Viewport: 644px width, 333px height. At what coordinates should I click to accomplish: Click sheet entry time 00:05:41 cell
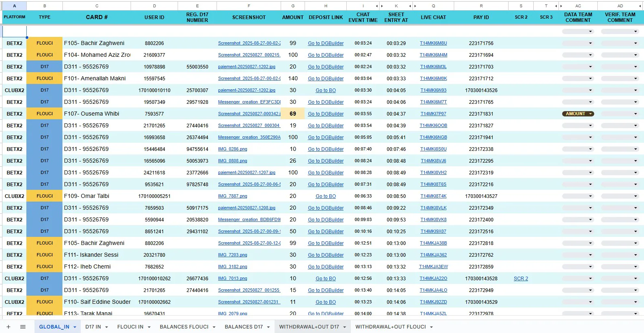[396, 137]
